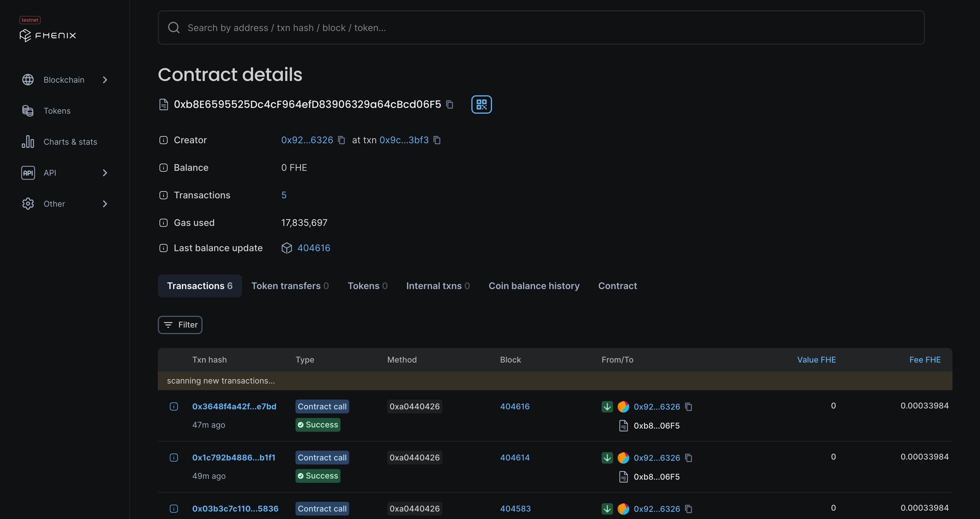980x519 pixels.
Task: Open sender 0x92...6326 in 404614 row
Action: coord(657,458)
